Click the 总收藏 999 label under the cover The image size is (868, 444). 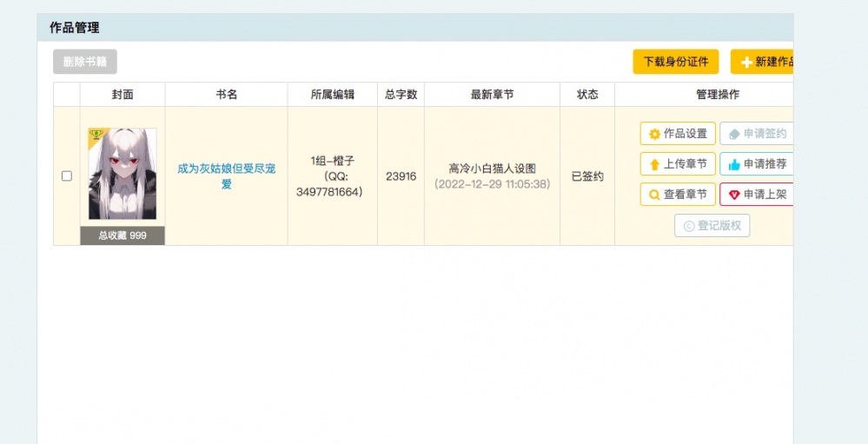(x=123, y=235)
